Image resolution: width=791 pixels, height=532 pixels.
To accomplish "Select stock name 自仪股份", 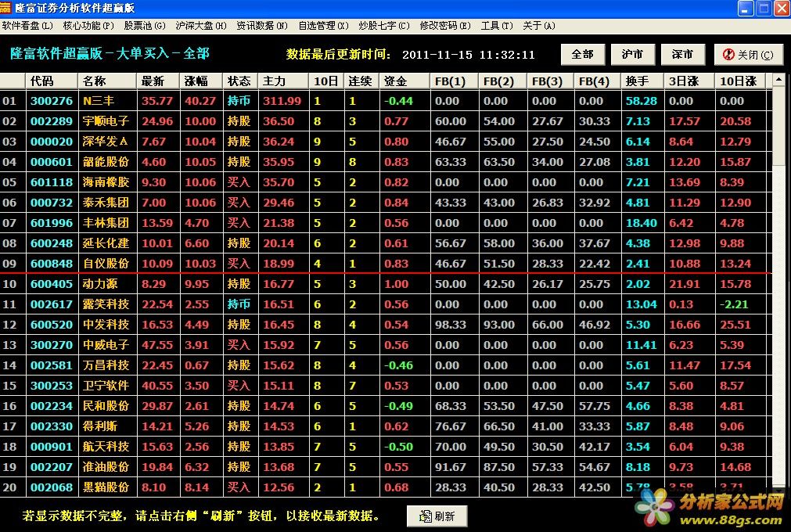I will [x=106, y=263].
